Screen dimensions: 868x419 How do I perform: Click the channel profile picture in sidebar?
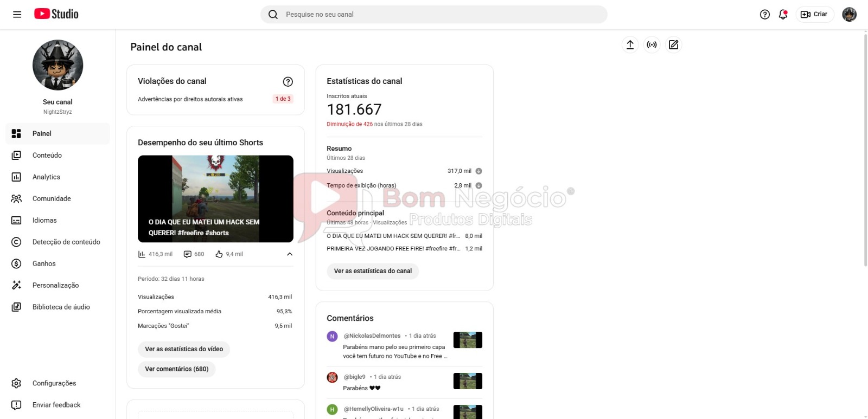coord(58,65)
